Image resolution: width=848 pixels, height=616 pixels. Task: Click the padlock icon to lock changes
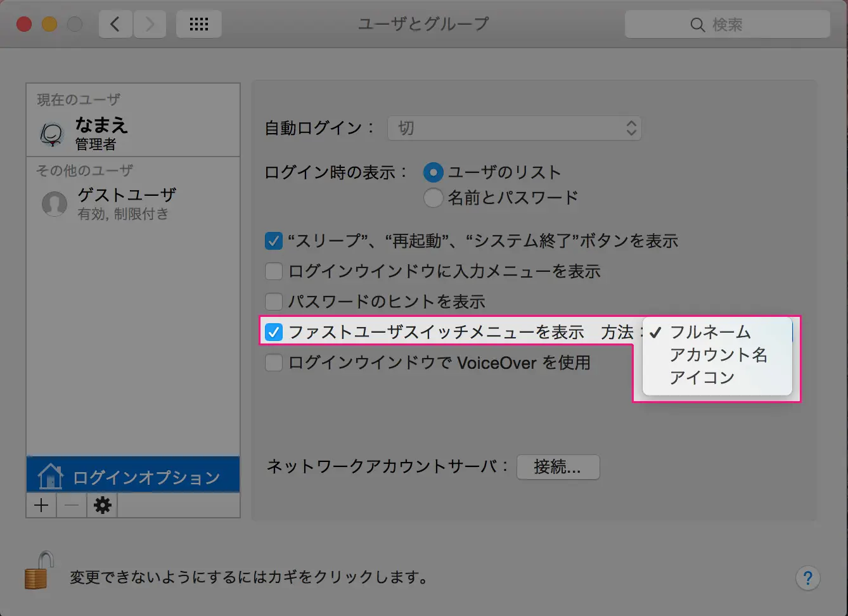[x=39, y=572]
